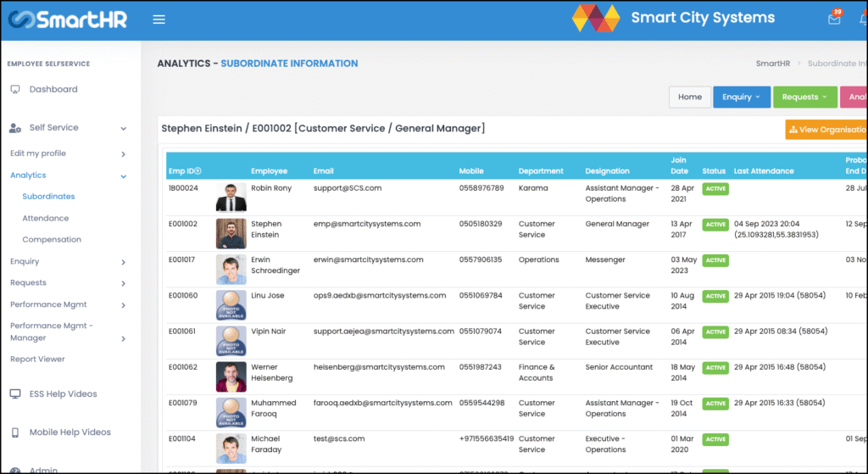Click mobile number +971556635419
The width and height of the screenshot is (868, 474).
point(486,438)
